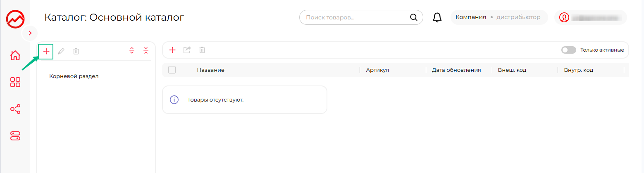Open notifications bell
The width and height of the screenshot is (644, 173).
[437, 17]
